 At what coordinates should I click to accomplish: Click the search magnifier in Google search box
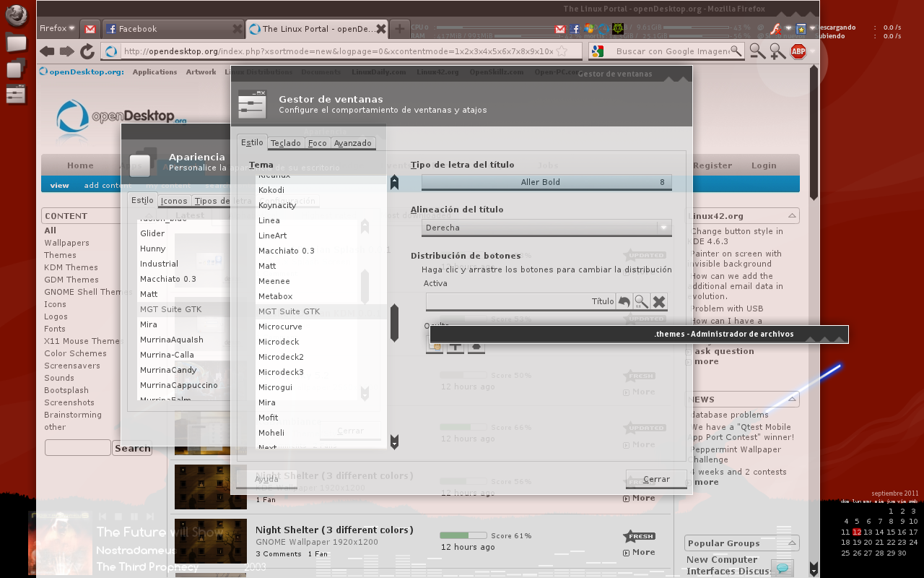pos(736,51)
